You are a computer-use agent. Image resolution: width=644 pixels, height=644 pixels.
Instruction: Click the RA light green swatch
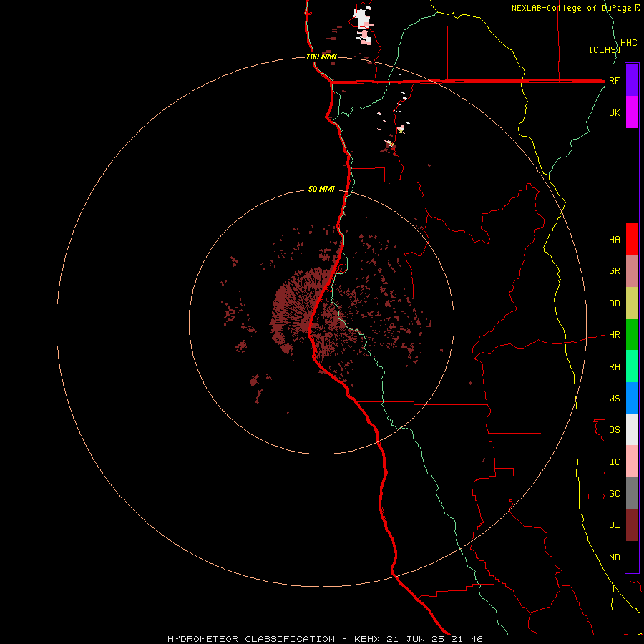point(632,366)
